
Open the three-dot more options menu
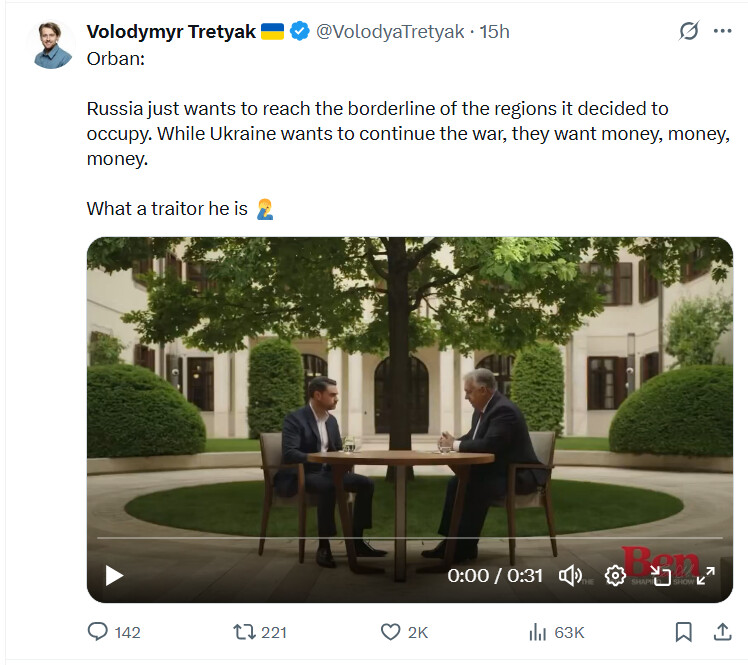pyautogui.click(x=722, y=31)
